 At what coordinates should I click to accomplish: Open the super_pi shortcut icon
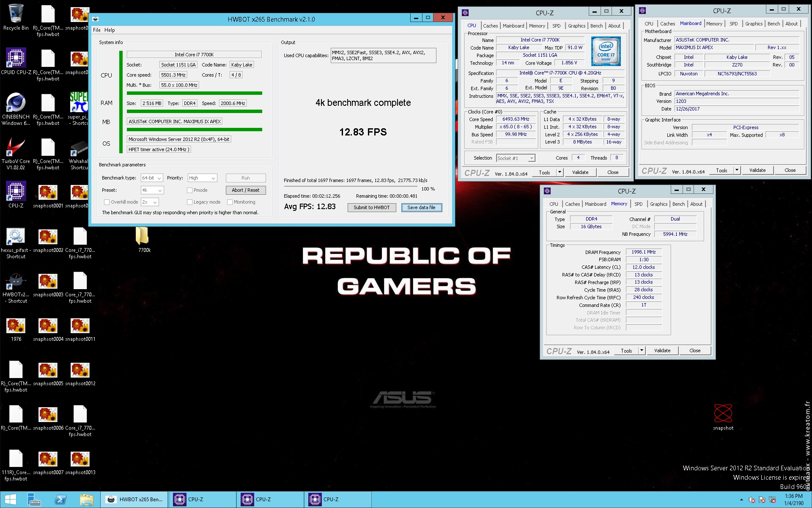pyautogui.click(x=79, y=109)
